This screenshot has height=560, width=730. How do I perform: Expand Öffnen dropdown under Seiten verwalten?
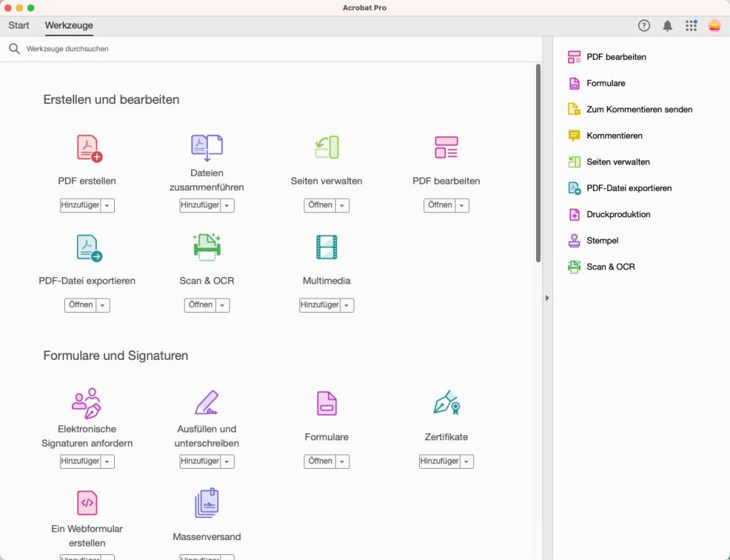340,205
